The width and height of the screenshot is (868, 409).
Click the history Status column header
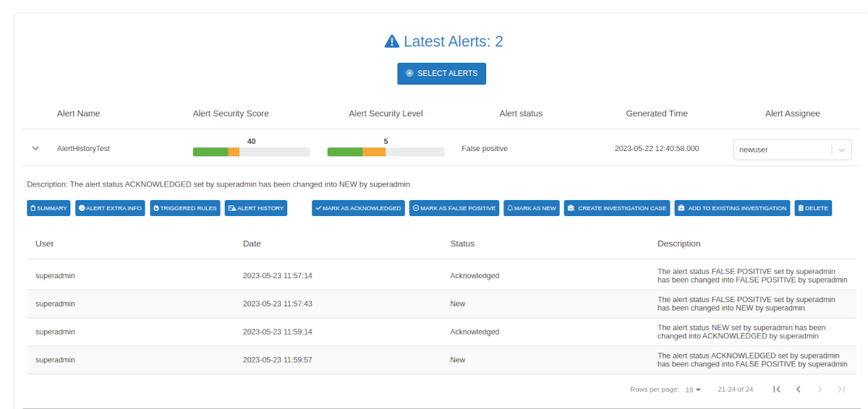[x=462, y=244]
